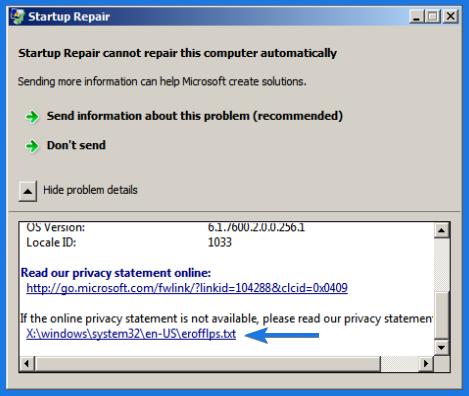Click the Startup Repair title bar icon
The image size is (469, 396).
18,17
